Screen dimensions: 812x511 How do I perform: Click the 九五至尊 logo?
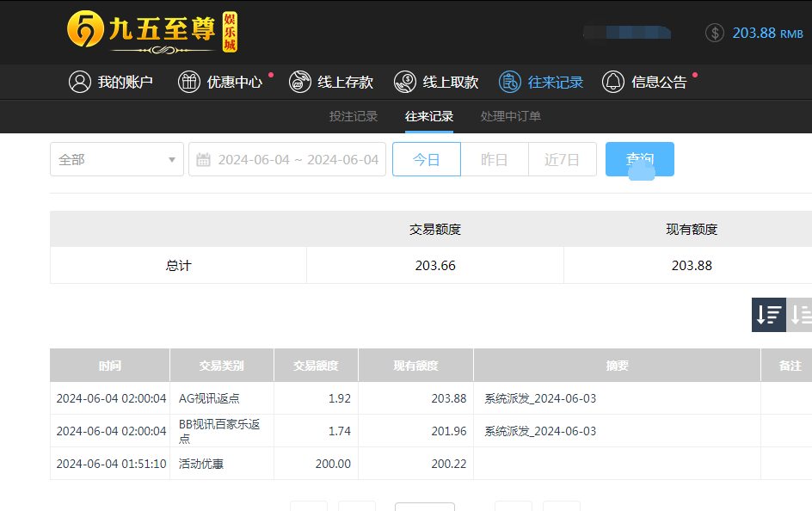[151, 32]
